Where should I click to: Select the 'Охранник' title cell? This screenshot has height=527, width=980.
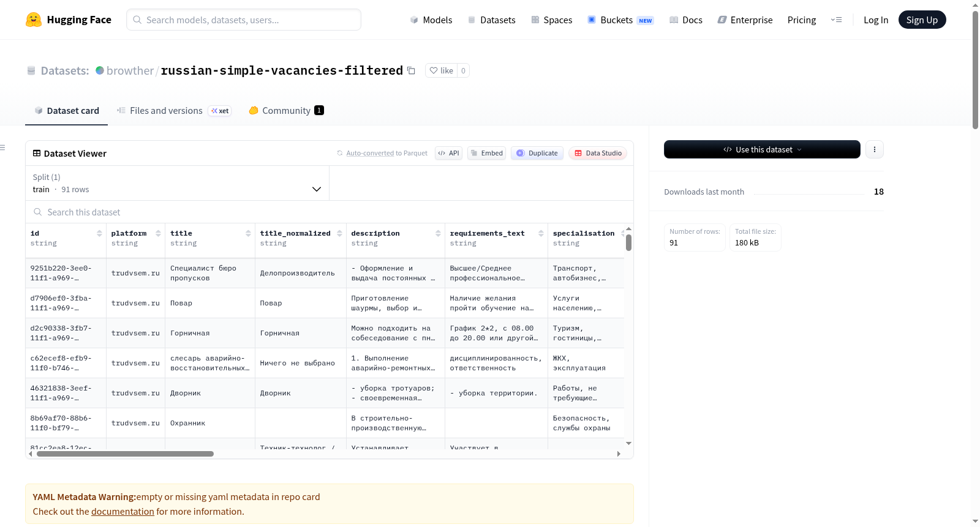pyautogui.click(x=210, y=423)
